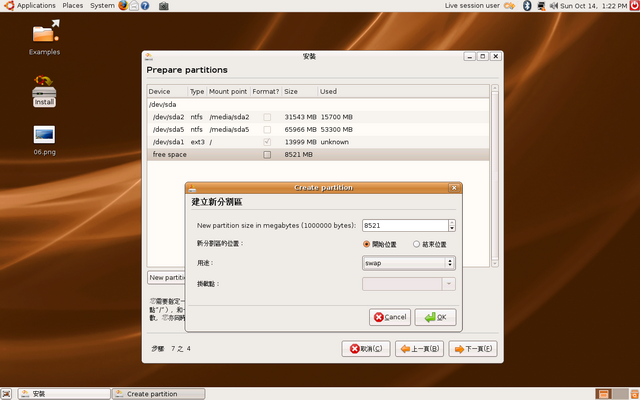Open the mail client panel icon

coord(134,5)
